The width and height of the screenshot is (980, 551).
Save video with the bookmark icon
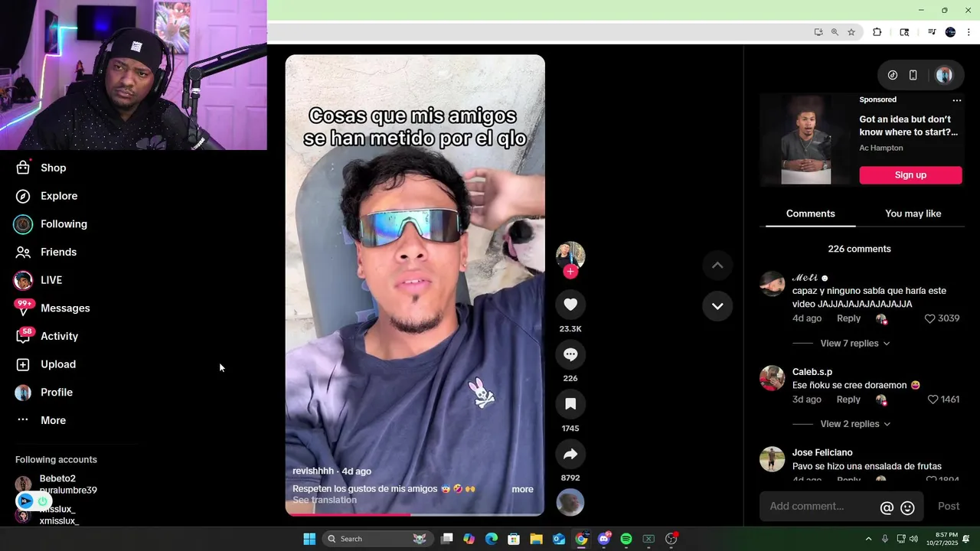(x=570, y=404)
